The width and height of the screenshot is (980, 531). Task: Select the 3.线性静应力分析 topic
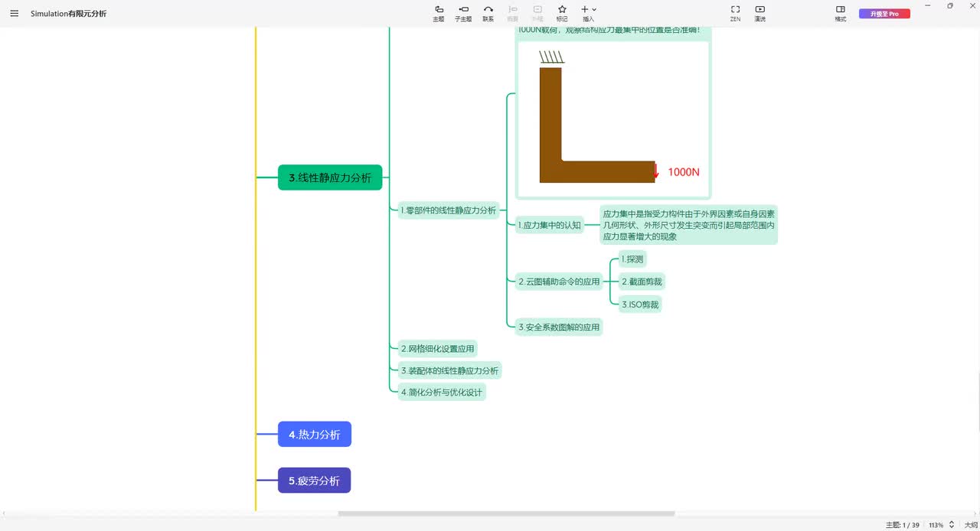[x=330, y=178]
